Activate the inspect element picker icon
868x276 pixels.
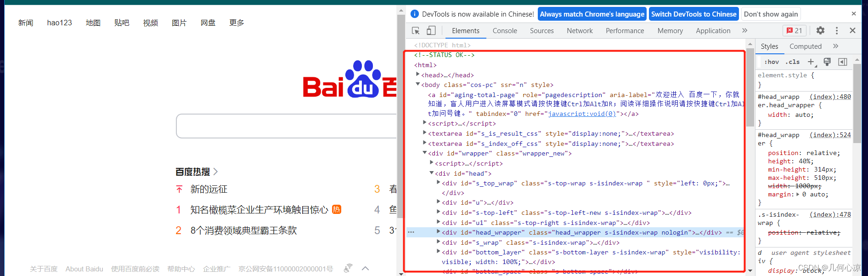pyautogui.click(x=416, y=31)
